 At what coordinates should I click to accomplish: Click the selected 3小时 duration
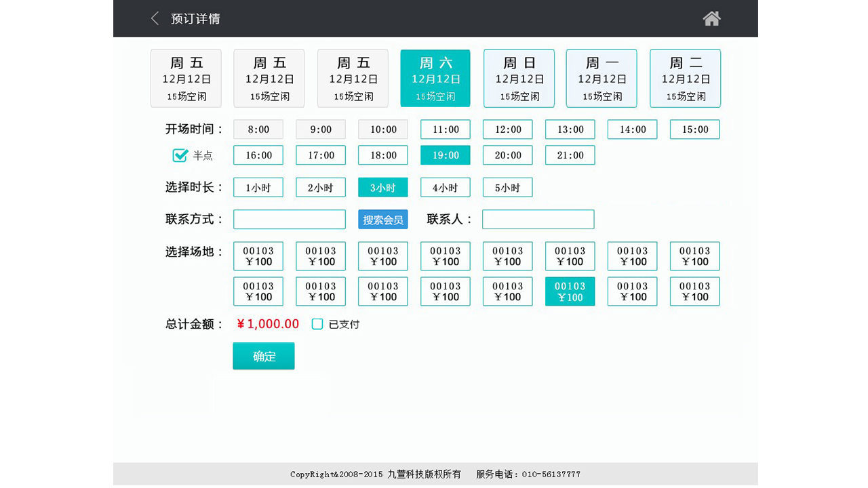point(383,187)
